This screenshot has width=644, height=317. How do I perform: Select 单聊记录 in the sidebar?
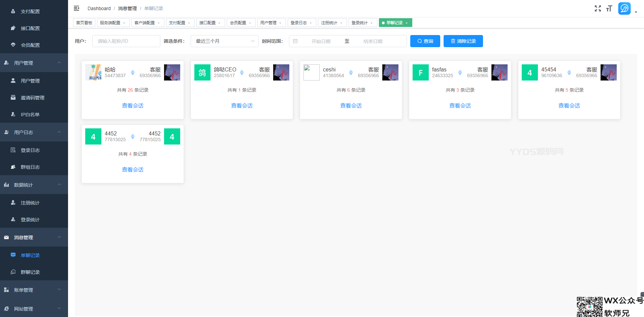point(34,255)
